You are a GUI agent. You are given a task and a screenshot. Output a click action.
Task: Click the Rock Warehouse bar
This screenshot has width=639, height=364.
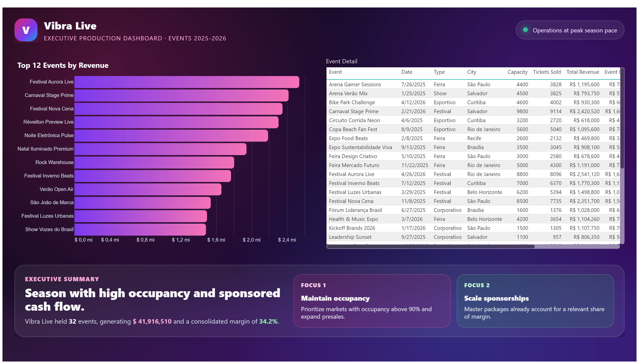(154, 163)
